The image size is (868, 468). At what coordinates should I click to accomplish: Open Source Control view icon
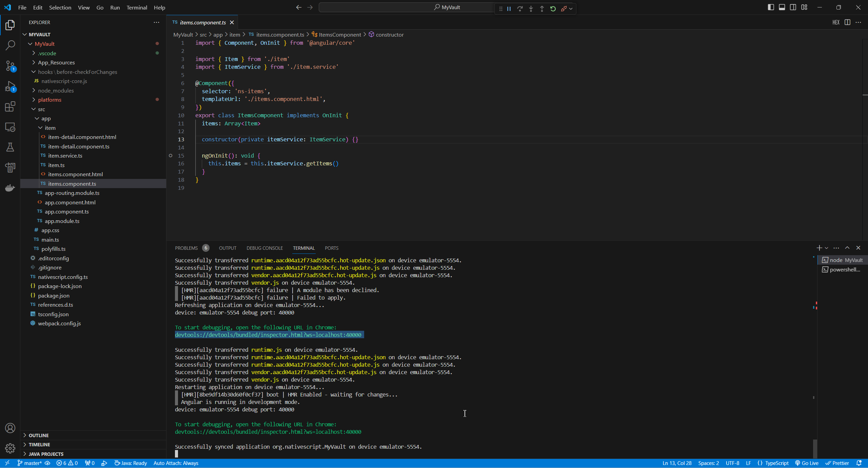tap(10, 66)
